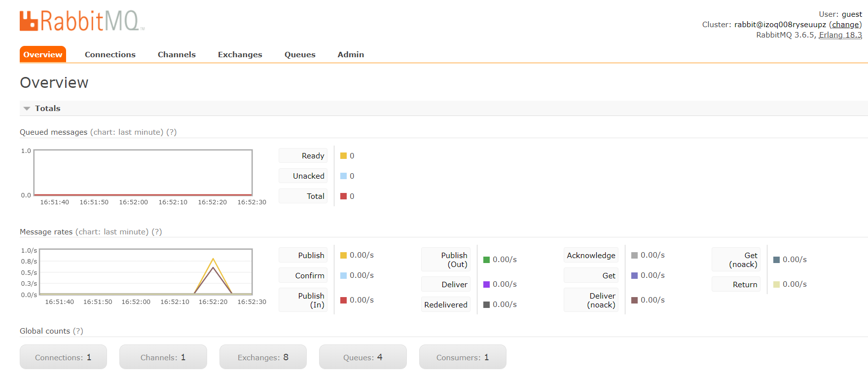Click the violet Get rate swatch
The width and height of the screenshot is (868, 379).
click(x=634, y=275)
